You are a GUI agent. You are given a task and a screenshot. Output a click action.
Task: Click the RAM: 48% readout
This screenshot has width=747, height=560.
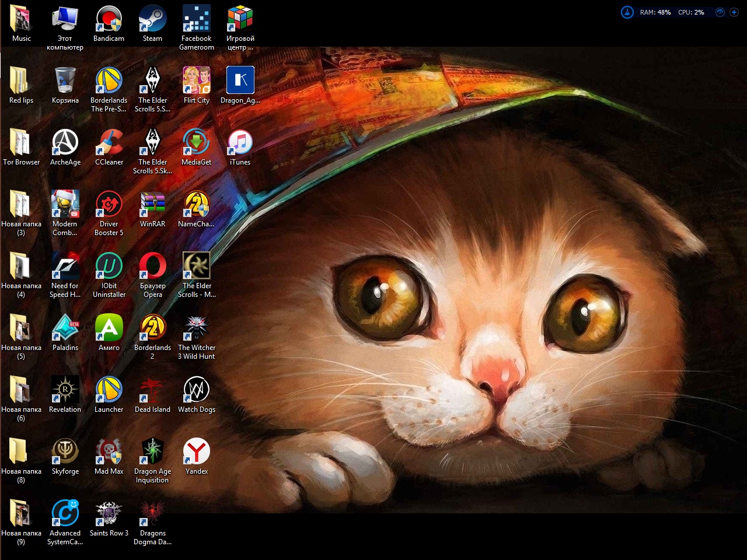(x=655, y=12)
